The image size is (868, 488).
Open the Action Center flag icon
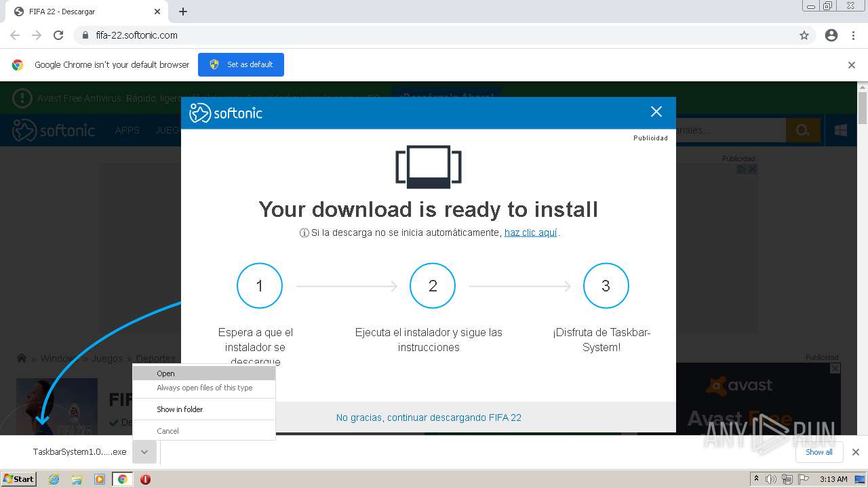point(803,479)
